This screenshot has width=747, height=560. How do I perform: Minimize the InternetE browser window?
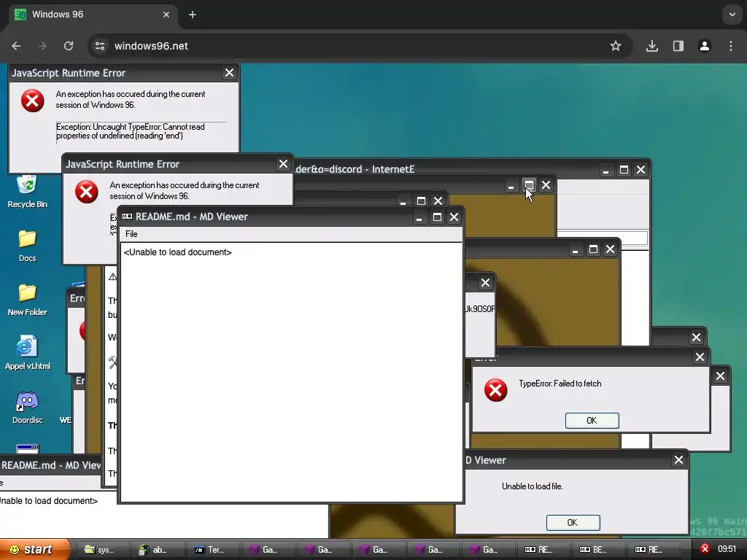(x=605, y=169)
